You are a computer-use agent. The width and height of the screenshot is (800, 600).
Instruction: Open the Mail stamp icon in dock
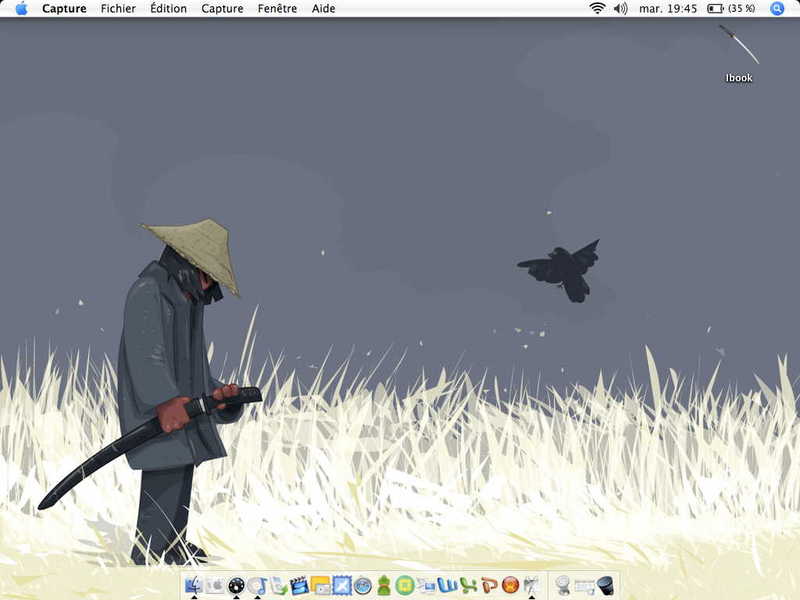tap(341, 586)
